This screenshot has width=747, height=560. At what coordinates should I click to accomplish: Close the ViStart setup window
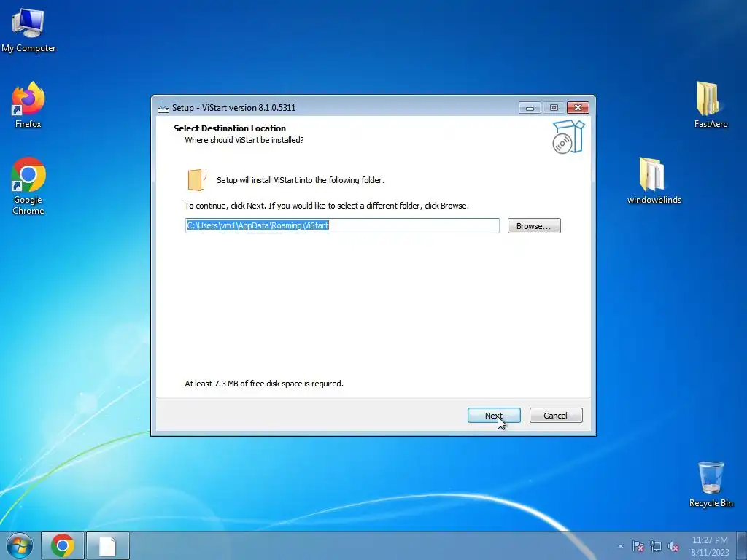click(578, 108)
